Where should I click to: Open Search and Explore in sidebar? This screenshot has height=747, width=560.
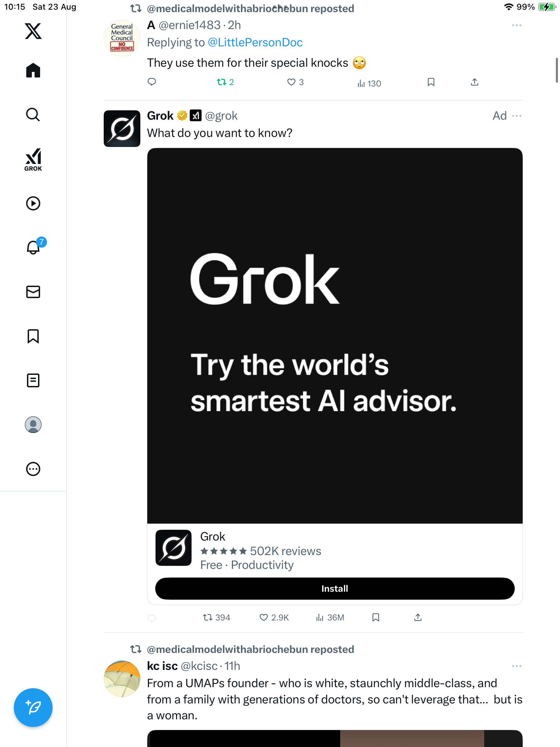(33, 115)
